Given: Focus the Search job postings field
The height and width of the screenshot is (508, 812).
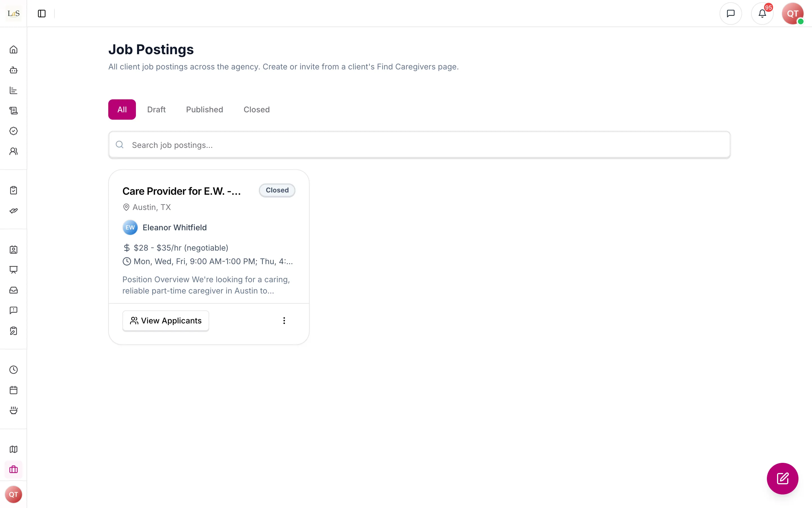Looking at the screenshot, I should [x=419, y=145].
